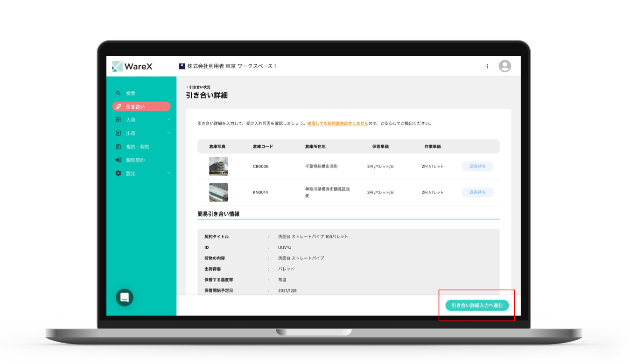Click the 個別契約 sidebar icon

click(x=118, y=160)
